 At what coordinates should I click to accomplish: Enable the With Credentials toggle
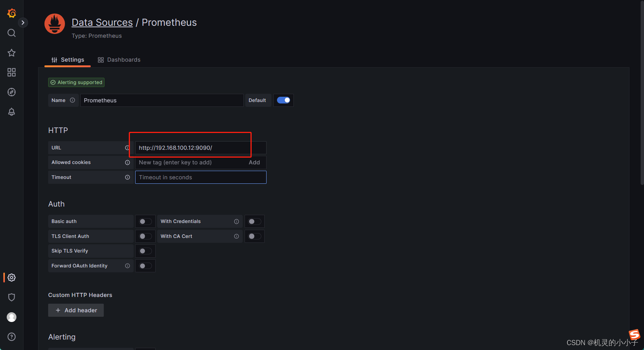255,222
